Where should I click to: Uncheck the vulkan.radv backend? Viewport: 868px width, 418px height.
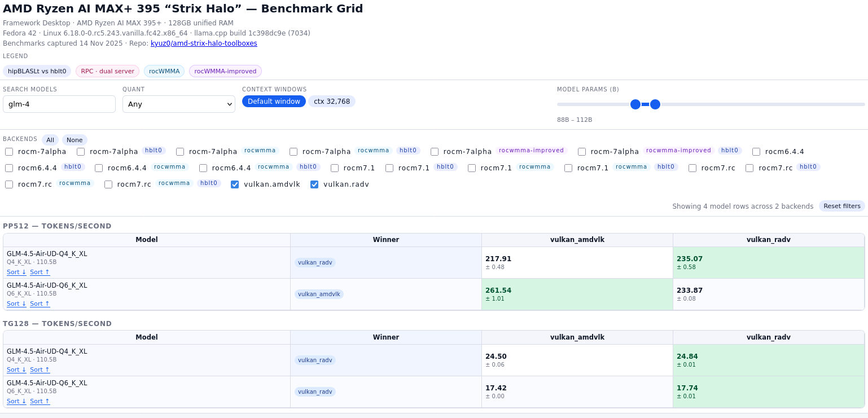click(x=314, y=184)
